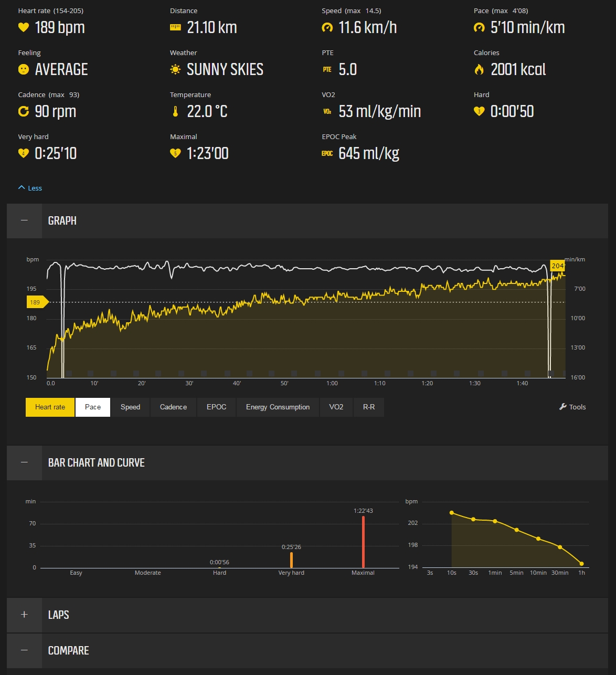Viewport: 616px width, 675px height.
Task: Click the 1:23'00 Maximal time value
Action: pos(208,153)
